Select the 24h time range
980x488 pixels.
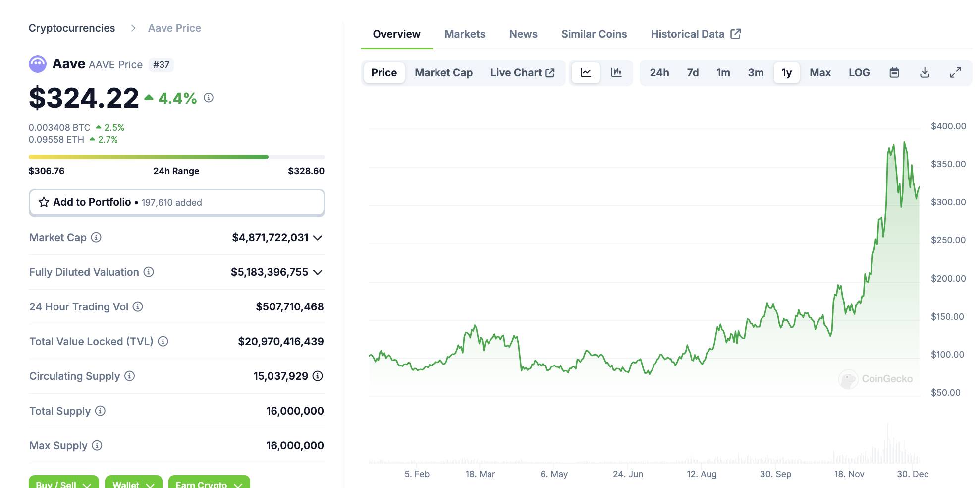point(659,73)
